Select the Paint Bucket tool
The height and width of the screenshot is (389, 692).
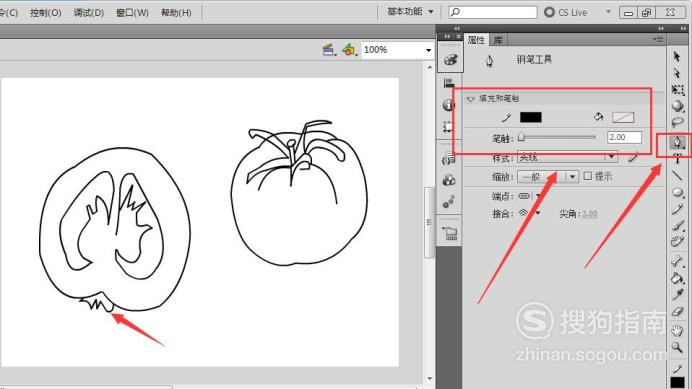(x=677, y=278)
